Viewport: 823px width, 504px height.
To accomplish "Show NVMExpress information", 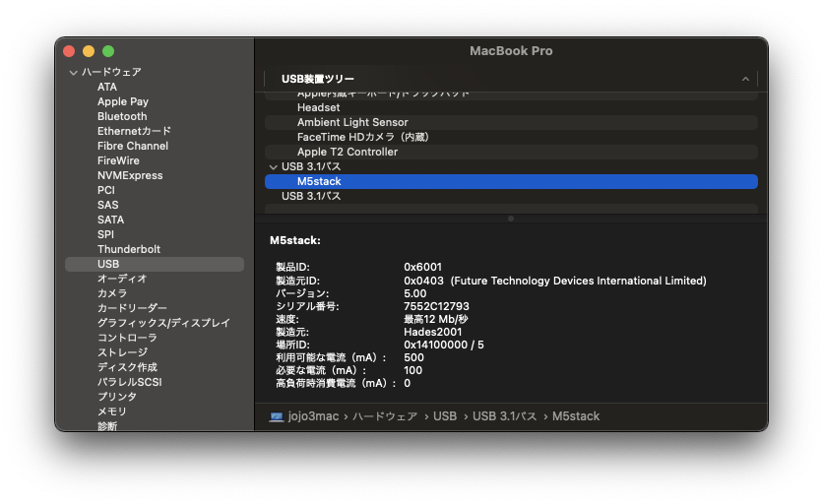I will coord(130,175).
